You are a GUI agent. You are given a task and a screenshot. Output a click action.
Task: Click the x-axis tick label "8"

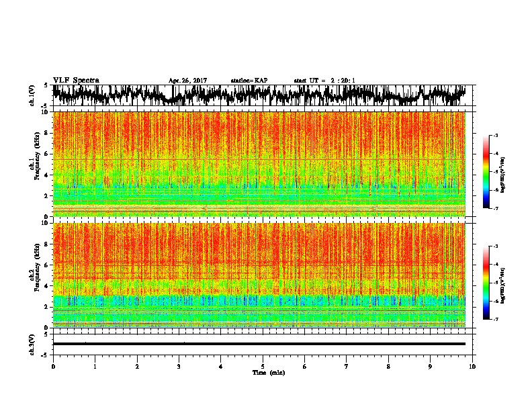pos(388,367)
